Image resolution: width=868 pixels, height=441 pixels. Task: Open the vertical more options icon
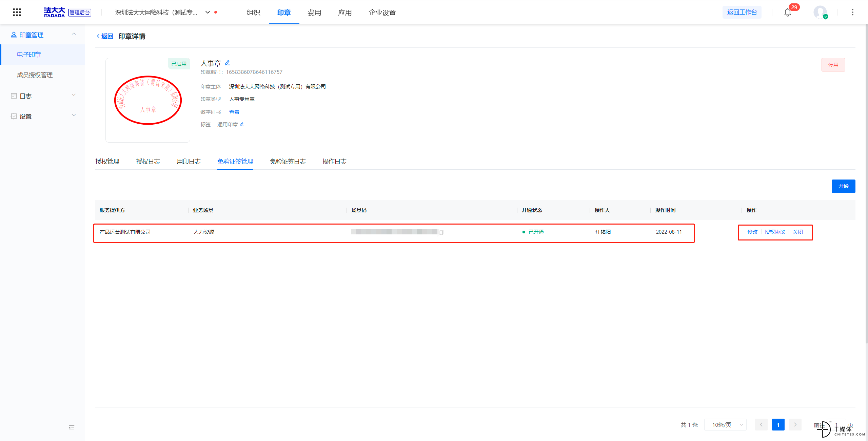(853, 12)
